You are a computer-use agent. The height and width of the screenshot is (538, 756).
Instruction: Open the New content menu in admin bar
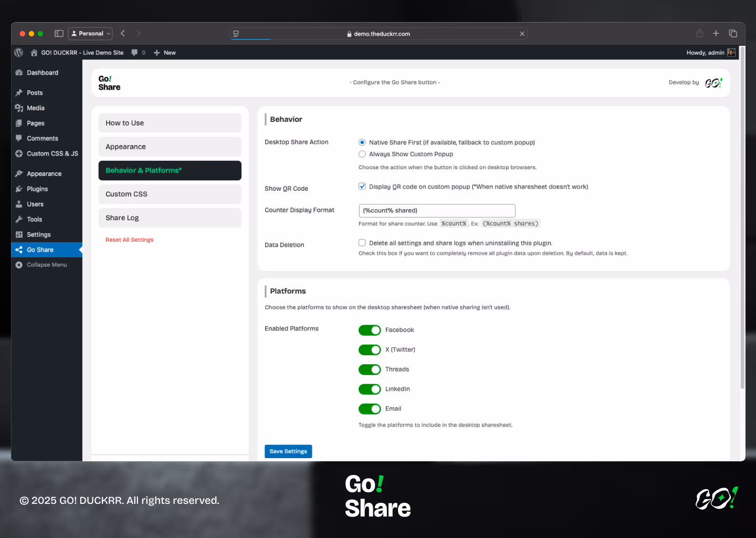(165, 53)
